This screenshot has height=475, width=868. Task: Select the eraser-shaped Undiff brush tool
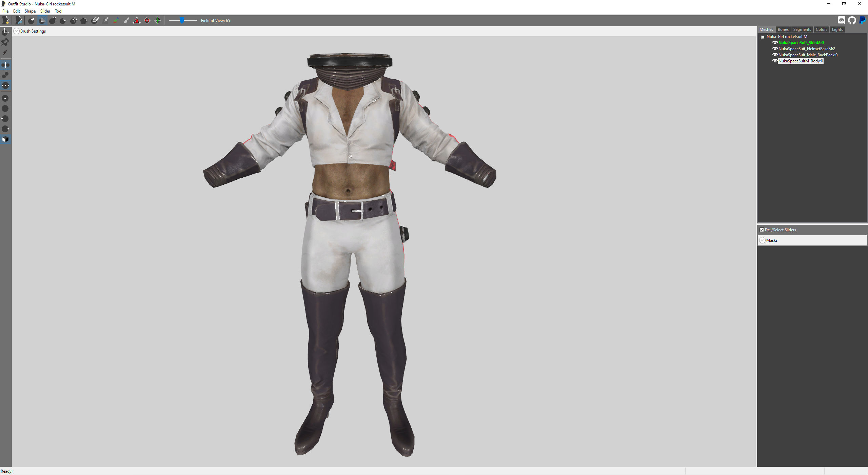point(95,21)
